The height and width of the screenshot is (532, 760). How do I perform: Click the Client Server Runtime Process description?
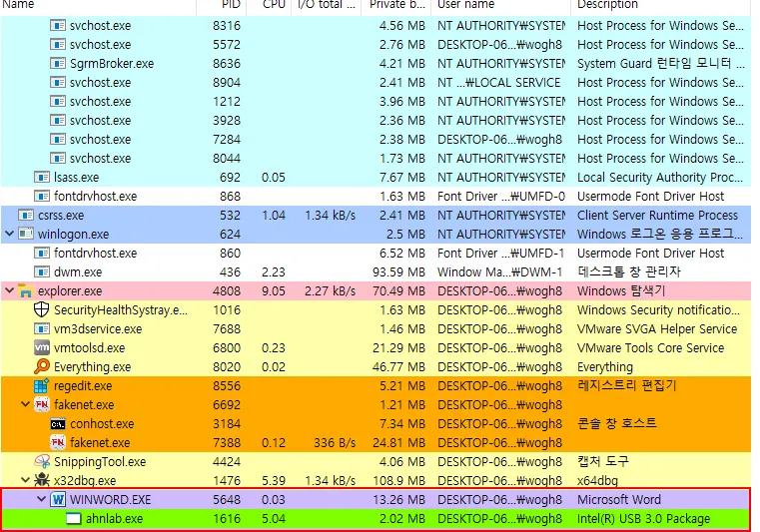point(657,216)
